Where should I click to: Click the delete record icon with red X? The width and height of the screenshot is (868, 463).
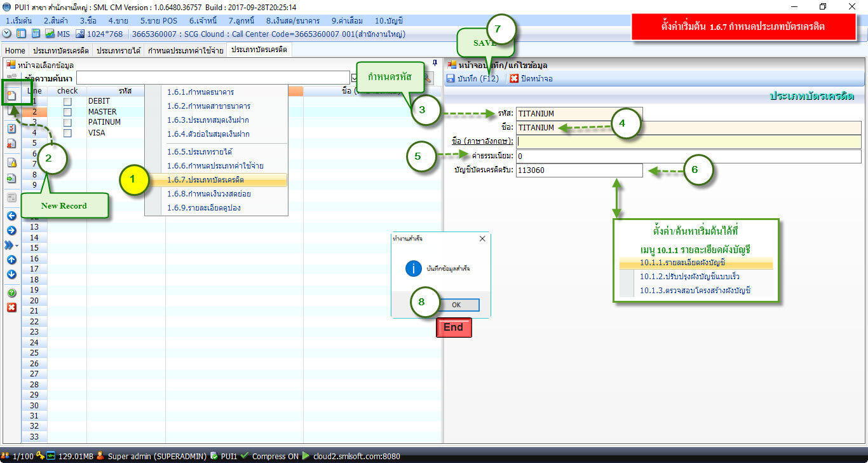11,143
